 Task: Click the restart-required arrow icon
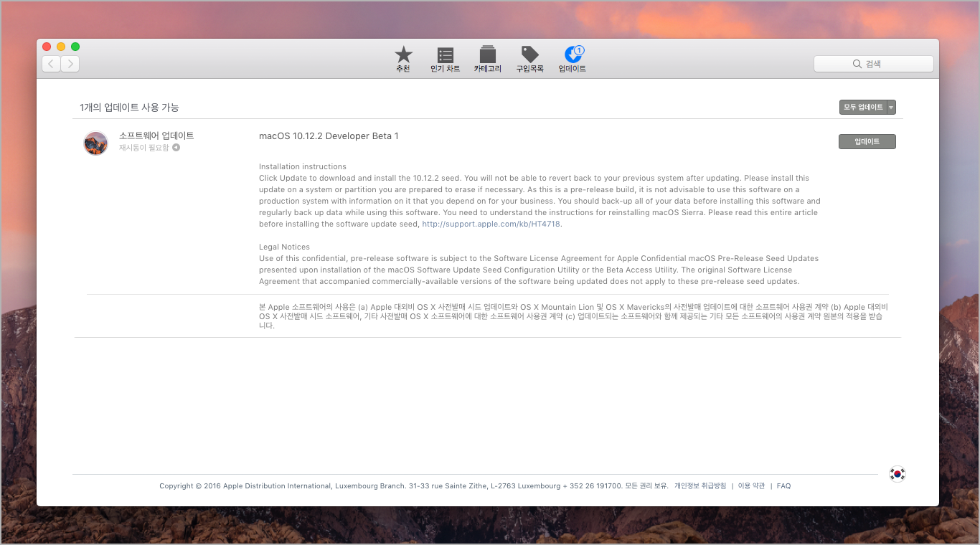[x=176, y=148]
